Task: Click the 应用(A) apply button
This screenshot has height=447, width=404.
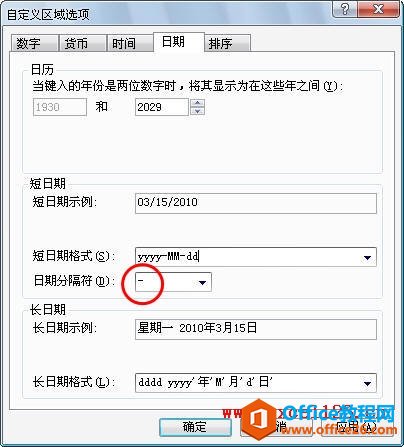Action: 357,427
